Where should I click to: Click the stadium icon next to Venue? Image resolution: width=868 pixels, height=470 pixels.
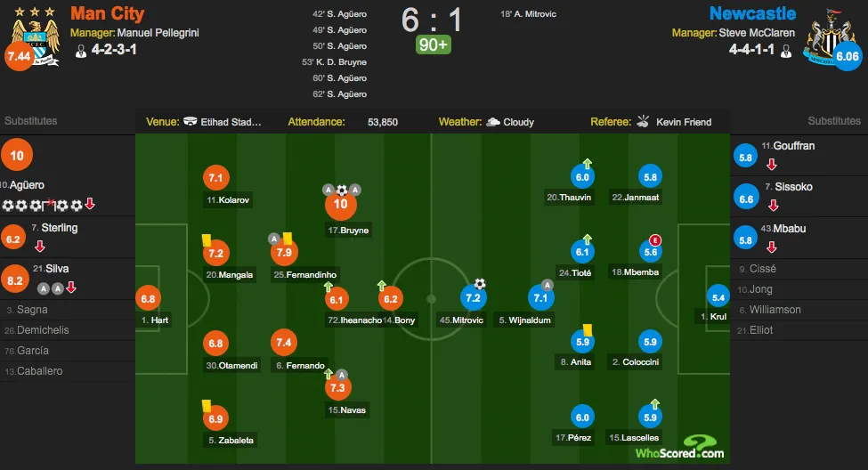click(190, 121)
